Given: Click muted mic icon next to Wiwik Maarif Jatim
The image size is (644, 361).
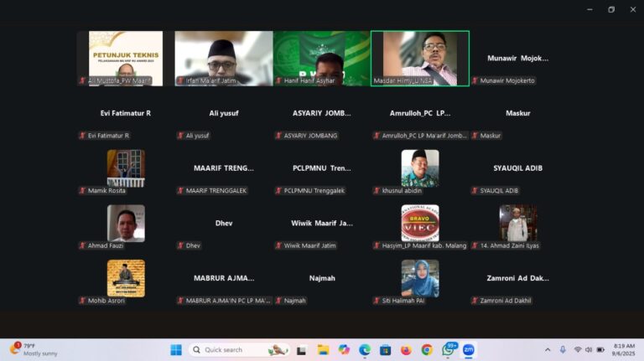Looking at the screenshot, I should point(278,245).
